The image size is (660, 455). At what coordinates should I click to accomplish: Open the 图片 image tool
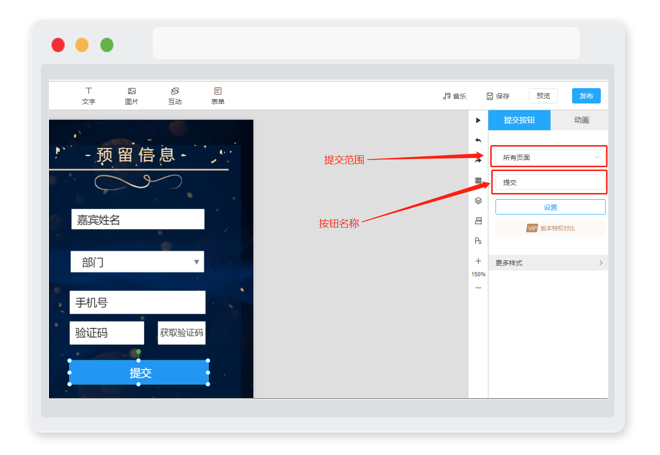point(131,96)
